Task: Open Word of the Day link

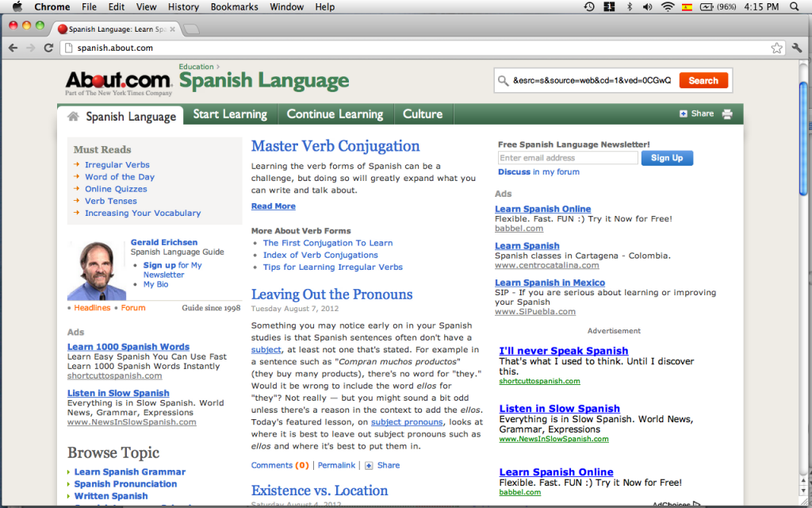Action: (x=120, y=177)
